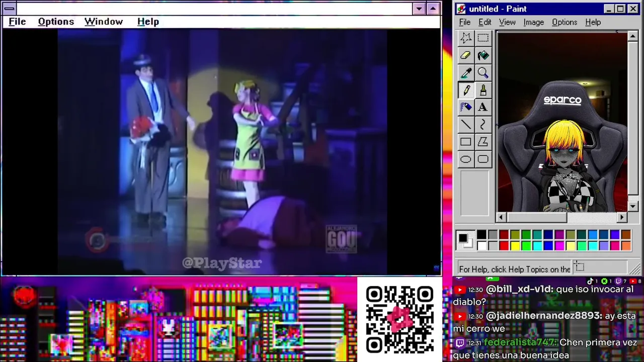Open the View menu in Paint
The height and width of the screenshot is (362, 644).
507,22
